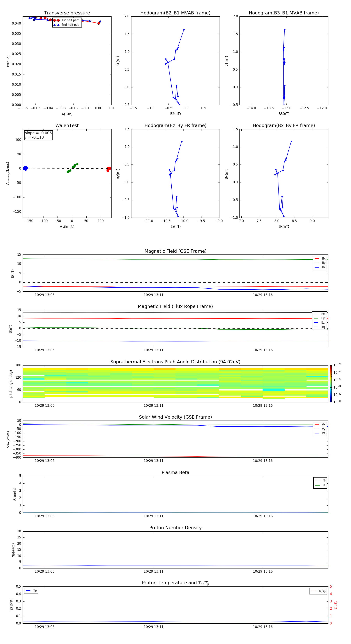Screen dimensions: 351x644
Task: Select the β entry in Plasma Beta legend
Action: (x=320, y=485)
